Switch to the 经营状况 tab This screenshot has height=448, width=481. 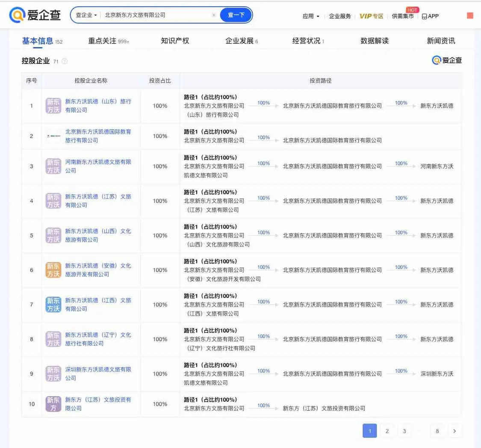click(308, 41)
